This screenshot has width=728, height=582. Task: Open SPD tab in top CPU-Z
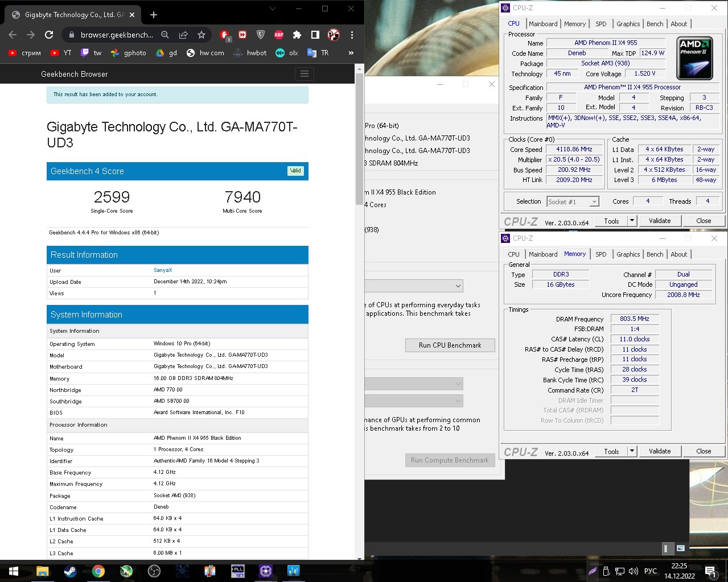tap(601, 24)
